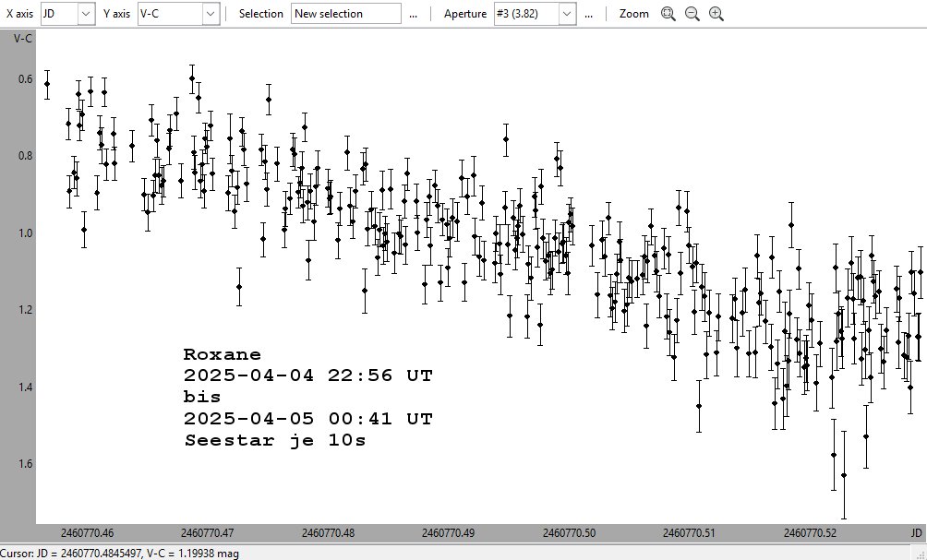The width and height of the screenshot is (927, 560).
Task: Click the 2460770.51 time axis label
Action: (x=689, y=533)
